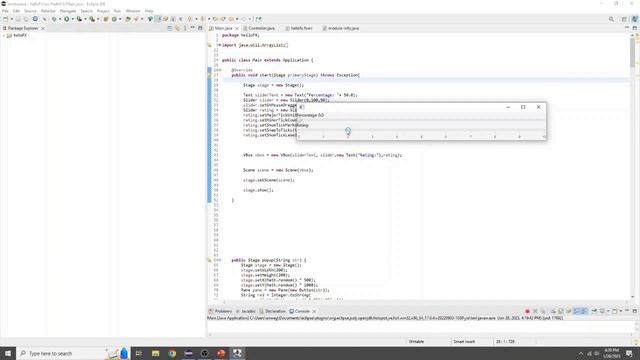Open the Source menu
The image size is (640, 360).
(30, 11)
